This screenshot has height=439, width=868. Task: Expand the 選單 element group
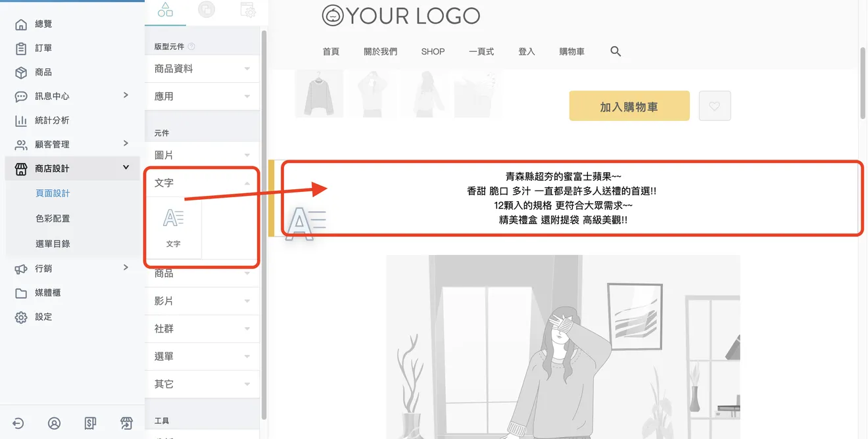pos(203,356)
